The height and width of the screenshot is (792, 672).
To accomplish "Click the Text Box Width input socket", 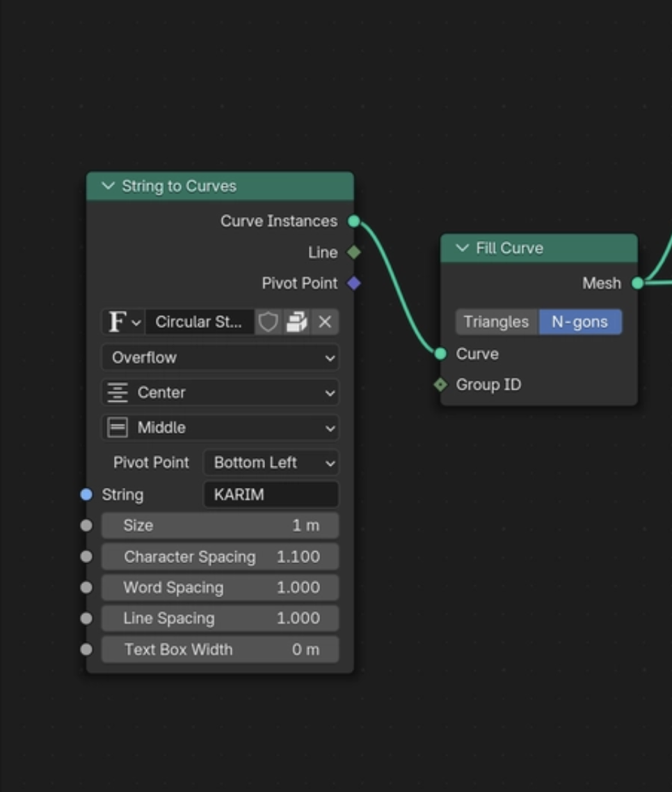I will 86,649.
